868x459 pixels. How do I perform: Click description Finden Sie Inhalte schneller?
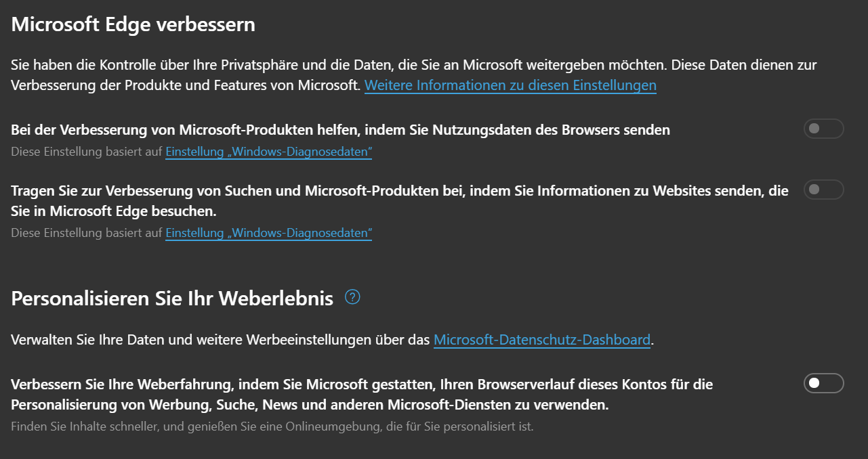coord(272,427)
